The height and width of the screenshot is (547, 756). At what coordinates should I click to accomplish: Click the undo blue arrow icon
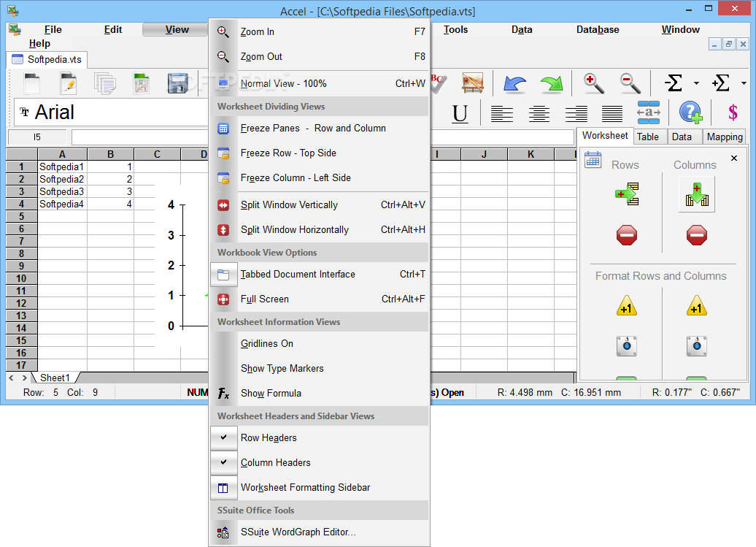click(x=514, y=83)
